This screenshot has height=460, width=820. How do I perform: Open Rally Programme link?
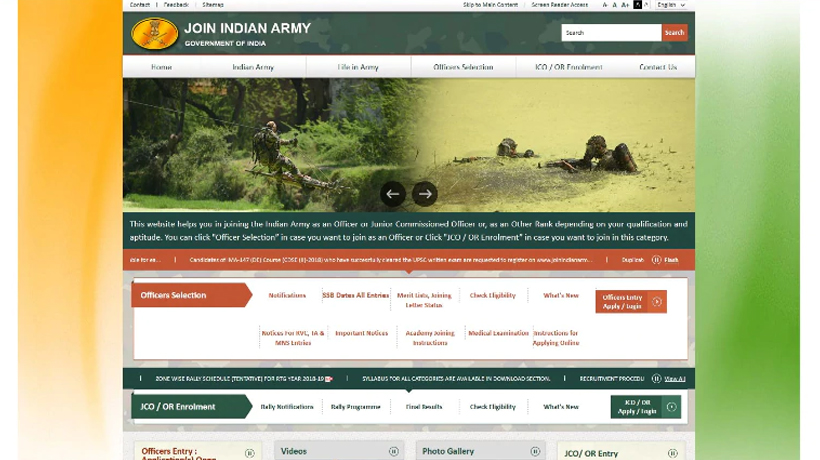[356, 407]
